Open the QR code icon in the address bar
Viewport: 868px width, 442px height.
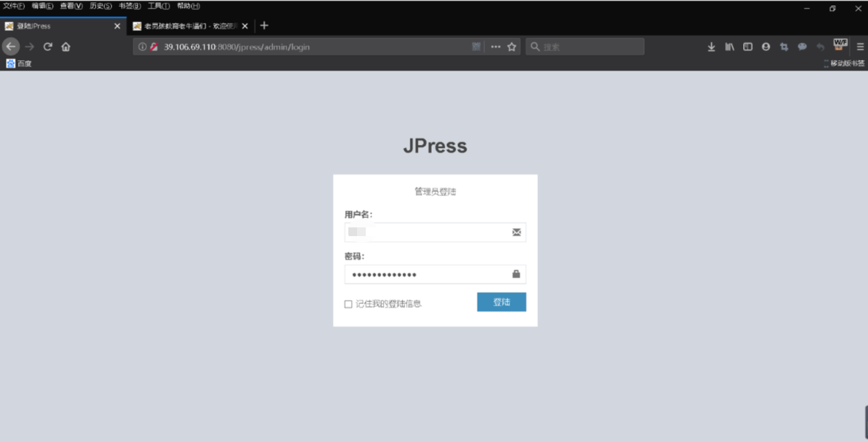[x=476, y=47]
